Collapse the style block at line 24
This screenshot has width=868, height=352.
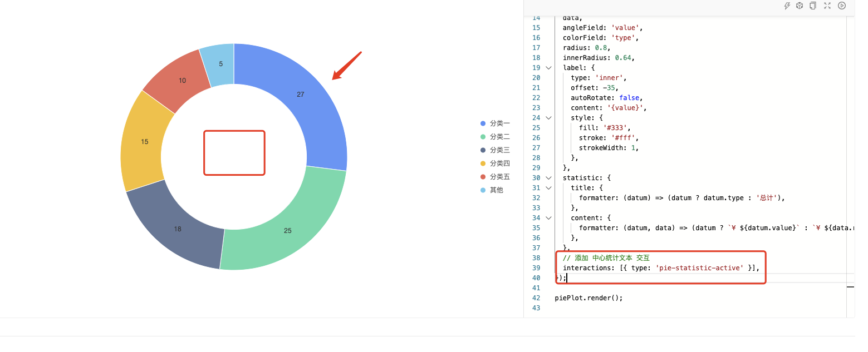tap(548, 117)
